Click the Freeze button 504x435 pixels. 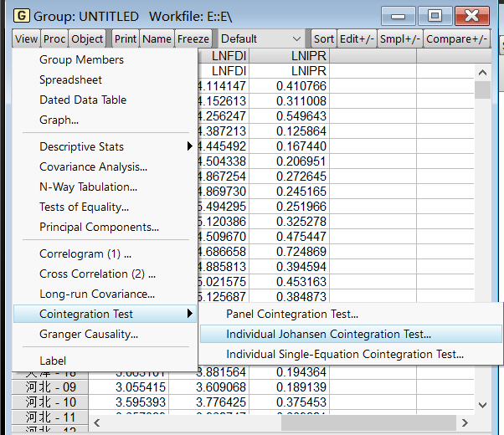pyautogui.click(x=193, y=38)
